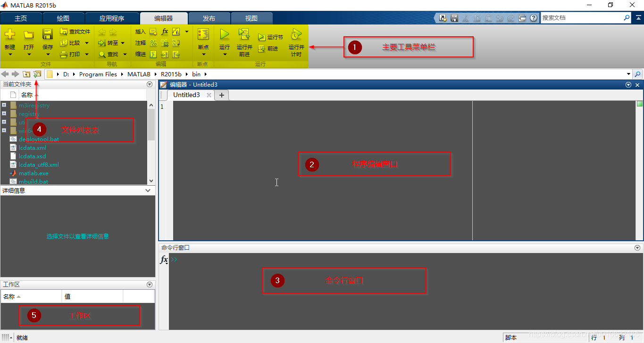
Task: Click the increase indent icon
Action: pos(165,54)
